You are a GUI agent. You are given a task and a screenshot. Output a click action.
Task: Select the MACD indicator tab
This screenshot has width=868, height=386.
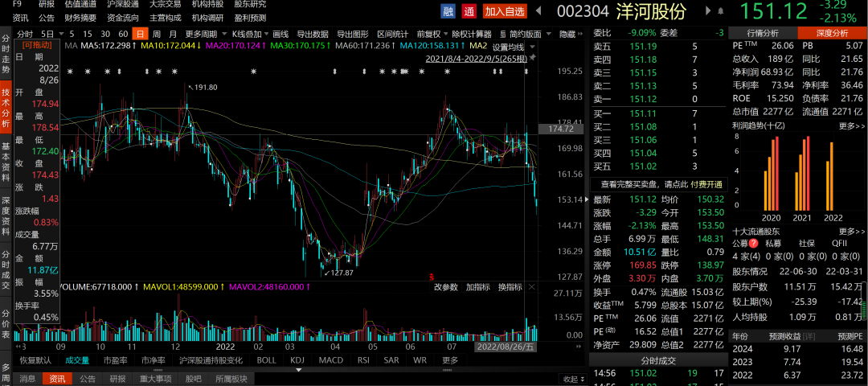pyautogui.click(x=327, y=360)
